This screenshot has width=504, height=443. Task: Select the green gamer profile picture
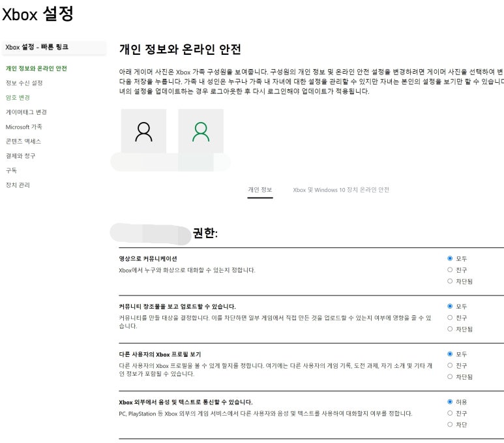[201, 131]
